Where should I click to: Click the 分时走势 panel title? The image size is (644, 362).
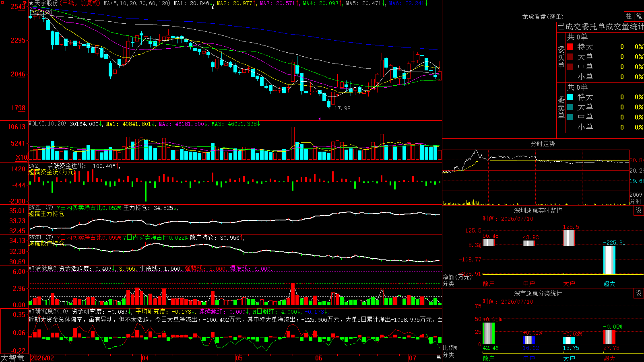click(543, 144)
